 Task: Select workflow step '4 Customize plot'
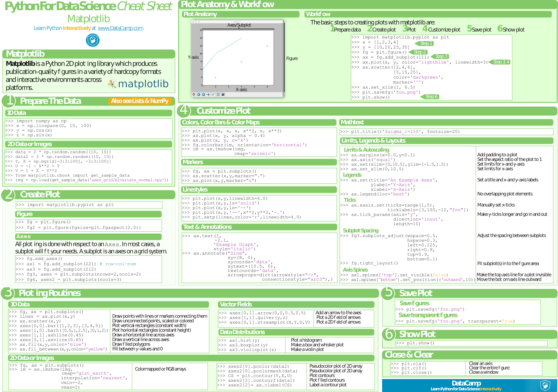(x=441, y=29)
